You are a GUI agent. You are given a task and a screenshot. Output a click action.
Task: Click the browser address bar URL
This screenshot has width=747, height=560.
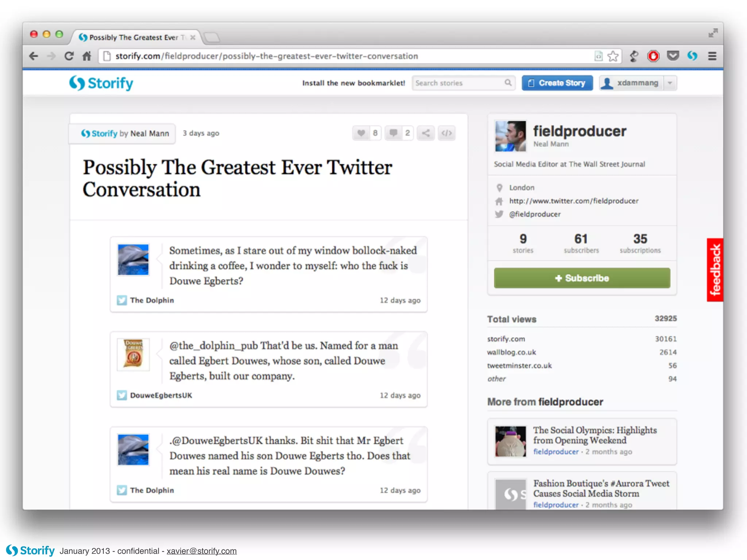[267, 56]
